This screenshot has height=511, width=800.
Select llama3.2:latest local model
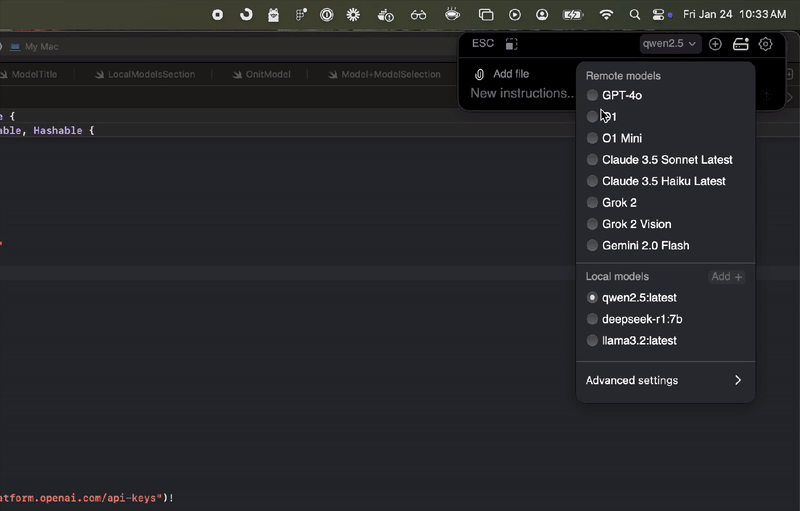click(638, 341)
